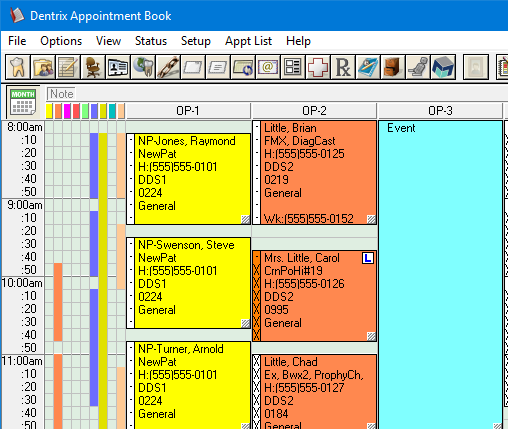Screen dimensions: 508x429
Task: Click Wk:(555)555-0152 text in Brian's appointment
Action: 309,219
